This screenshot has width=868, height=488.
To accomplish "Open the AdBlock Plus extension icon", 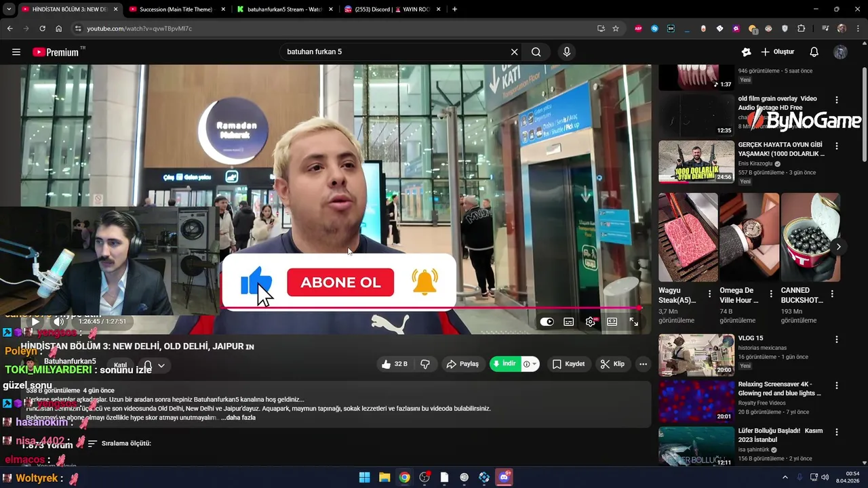I will [638, 28].
